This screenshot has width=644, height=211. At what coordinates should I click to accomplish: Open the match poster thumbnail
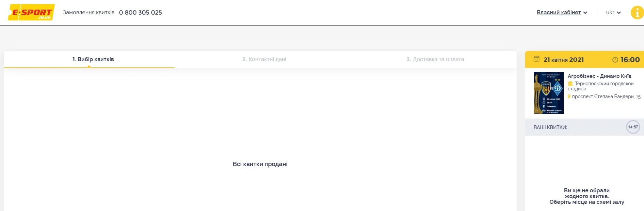pos(548,93)
